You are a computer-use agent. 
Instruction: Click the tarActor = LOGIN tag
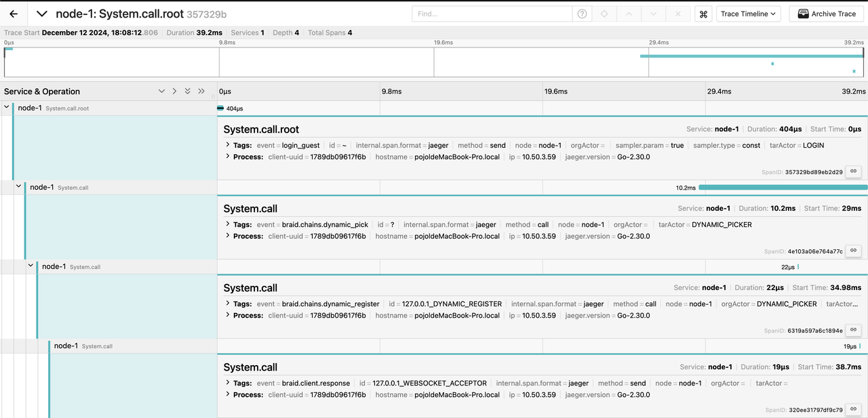click(x=797, y=145)
